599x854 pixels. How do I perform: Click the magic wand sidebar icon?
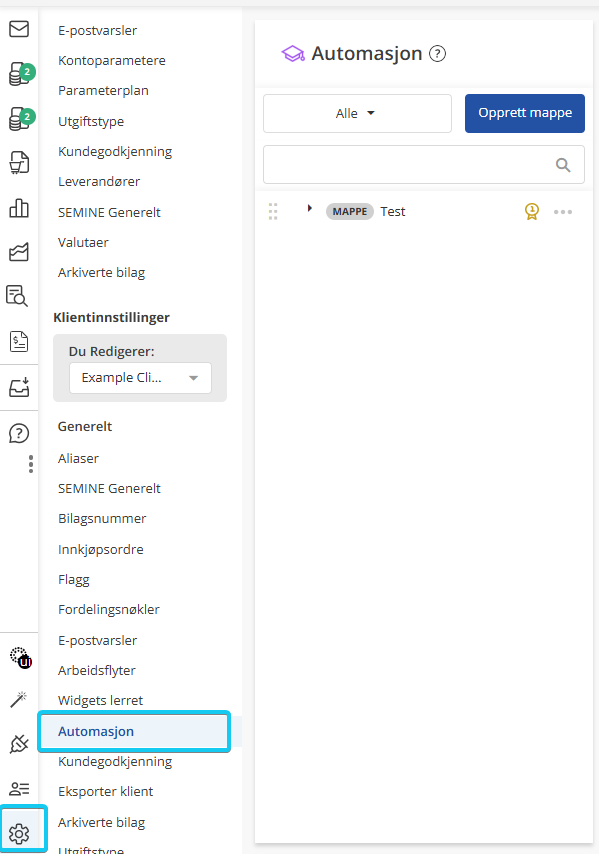pyautogui.click(x=19, y=699)
